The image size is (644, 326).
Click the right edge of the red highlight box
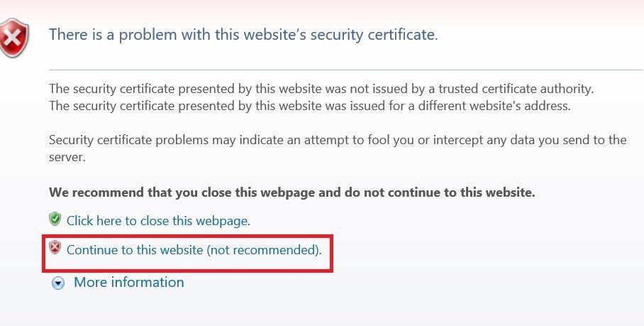(x=332, y=251)
